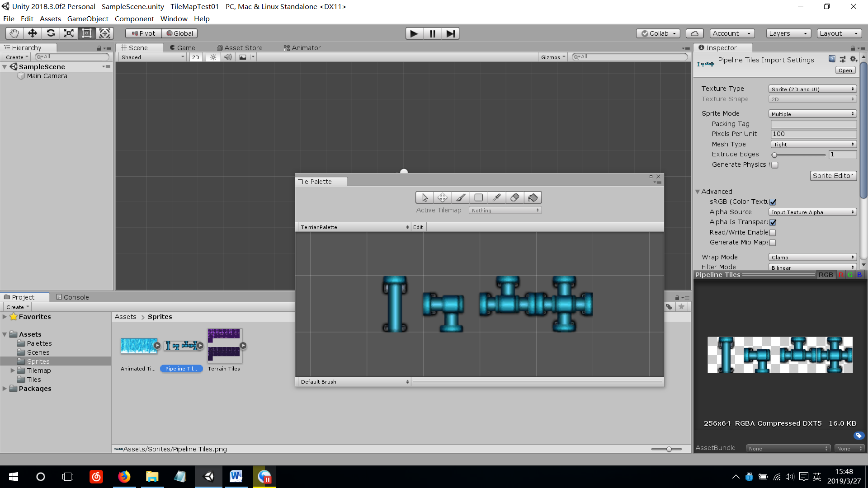This screenshot has height=488, width=868.
Task: Click the Sprite Editor button
Action: pos(833,176)
